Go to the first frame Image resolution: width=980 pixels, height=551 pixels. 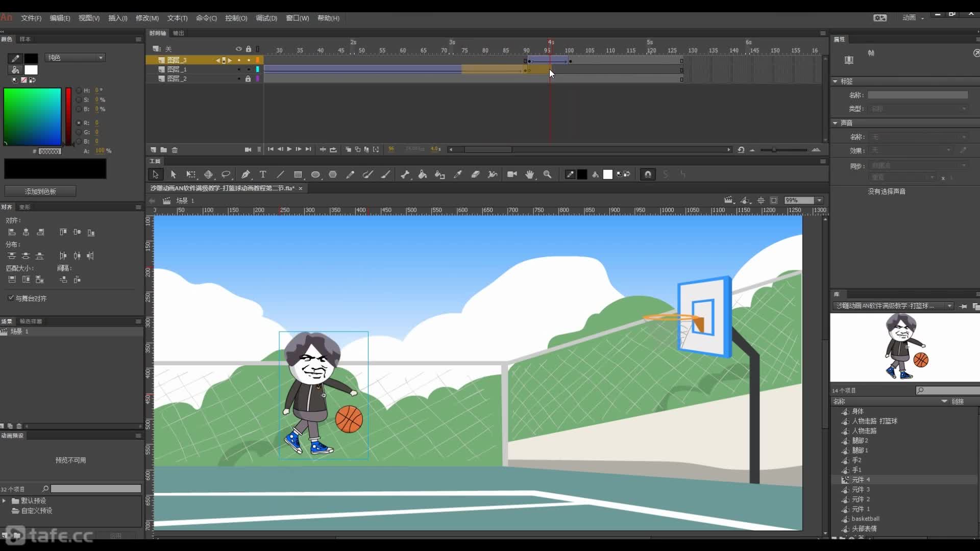coord(271,149)
